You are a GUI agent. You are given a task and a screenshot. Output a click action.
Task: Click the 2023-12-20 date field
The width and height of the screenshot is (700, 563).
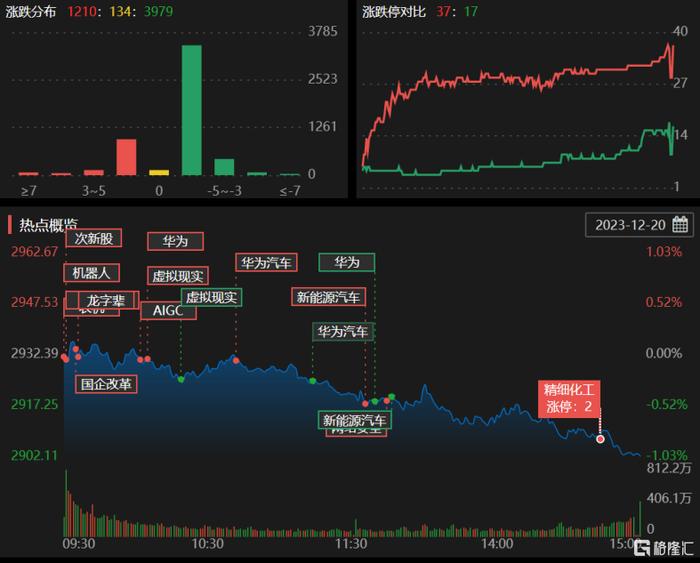tap(639, 225)
